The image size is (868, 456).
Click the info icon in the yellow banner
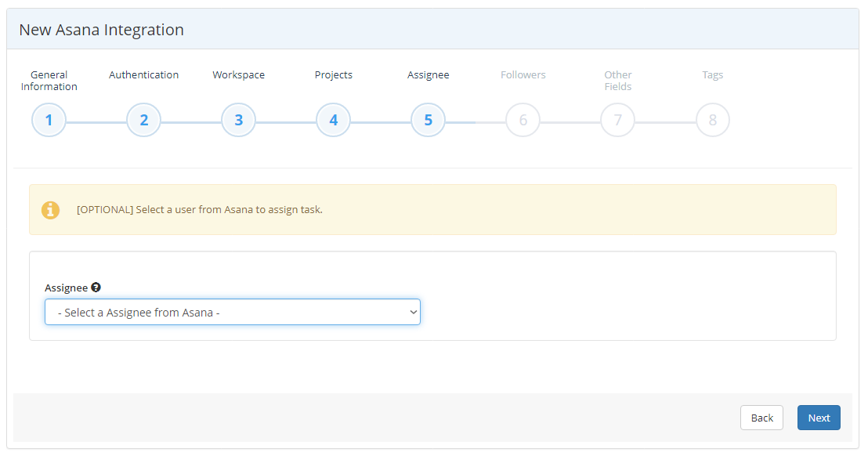(x=50, y=210)
